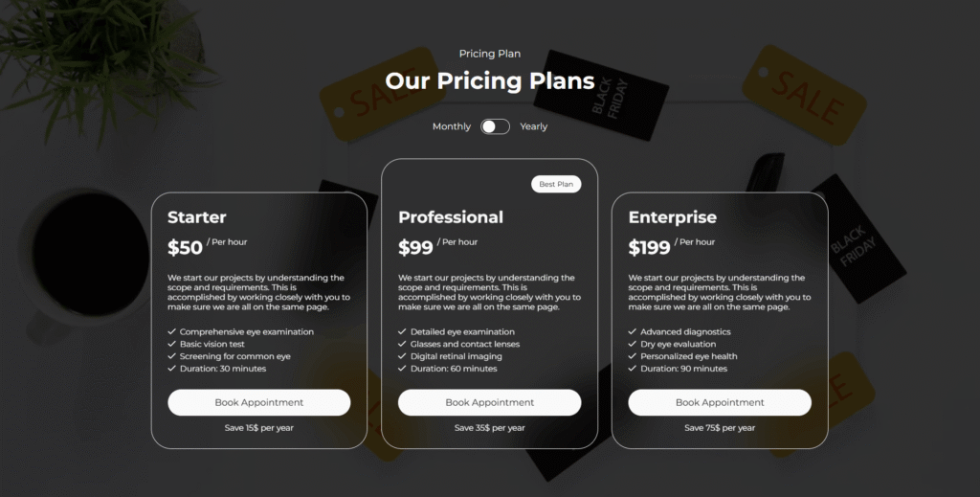Click the Best Plan badge
Image resolution: width=980 pixels, height=497 pixels.
point(556,184)
